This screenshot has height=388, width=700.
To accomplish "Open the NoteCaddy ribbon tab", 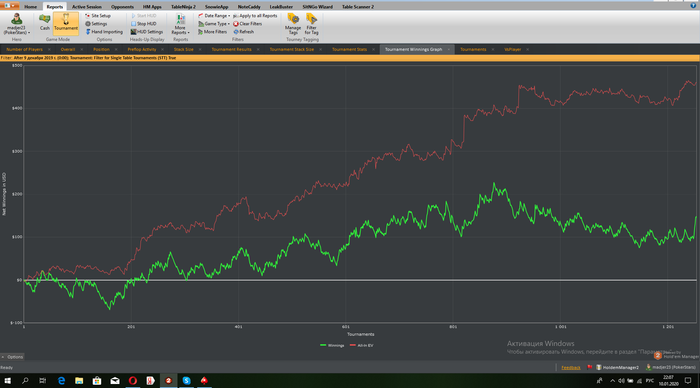I will [x=249, y=7].
